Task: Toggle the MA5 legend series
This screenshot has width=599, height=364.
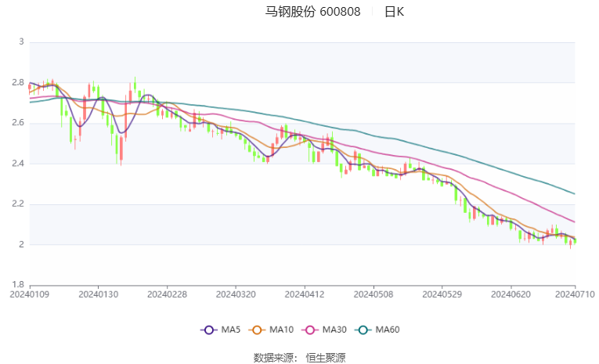Action: click(221, 330)
